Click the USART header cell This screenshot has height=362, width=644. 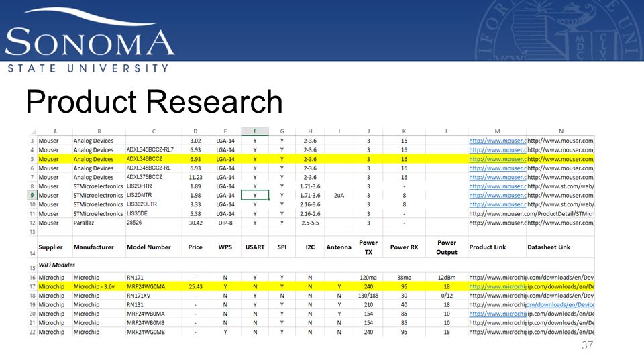255,247
